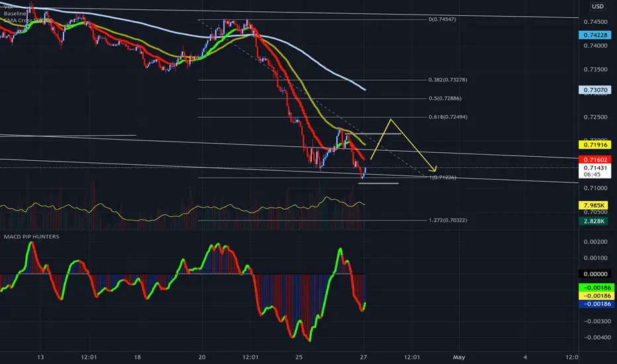
Task: Click date 4 on the time axis
Action: click(525, 357)
